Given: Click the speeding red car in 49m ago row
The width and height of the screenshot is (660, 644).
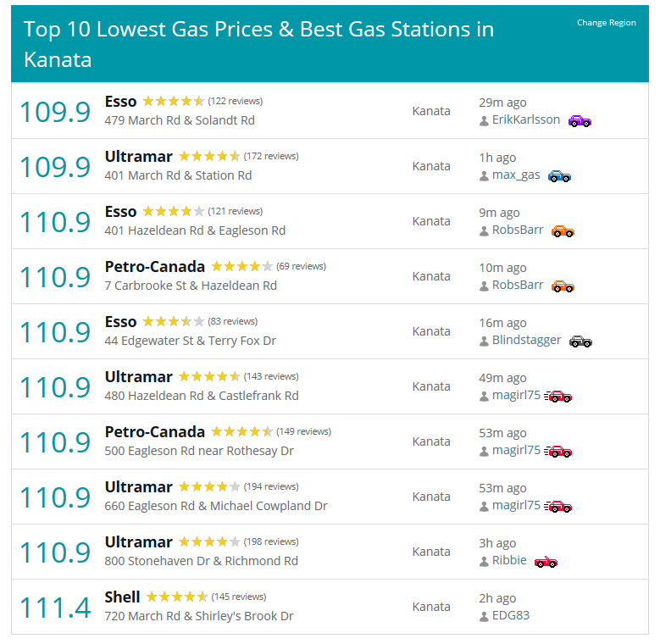Looking at the screenshot, I should pyautogui.click(x=557, y=397).
